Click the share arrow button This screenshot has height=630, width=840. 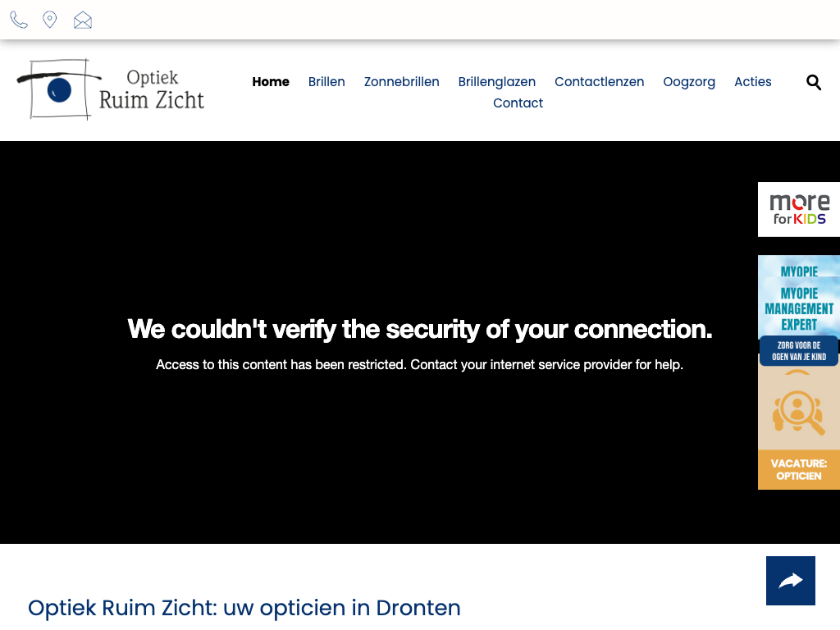click(791, 581)
